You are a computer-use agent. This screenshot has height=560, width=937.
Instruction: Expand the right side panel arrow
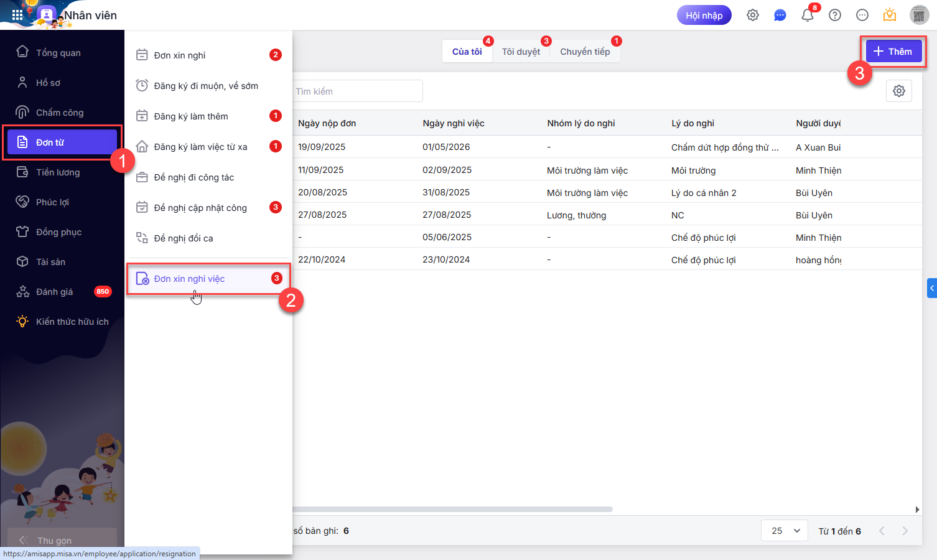[931, 288]
